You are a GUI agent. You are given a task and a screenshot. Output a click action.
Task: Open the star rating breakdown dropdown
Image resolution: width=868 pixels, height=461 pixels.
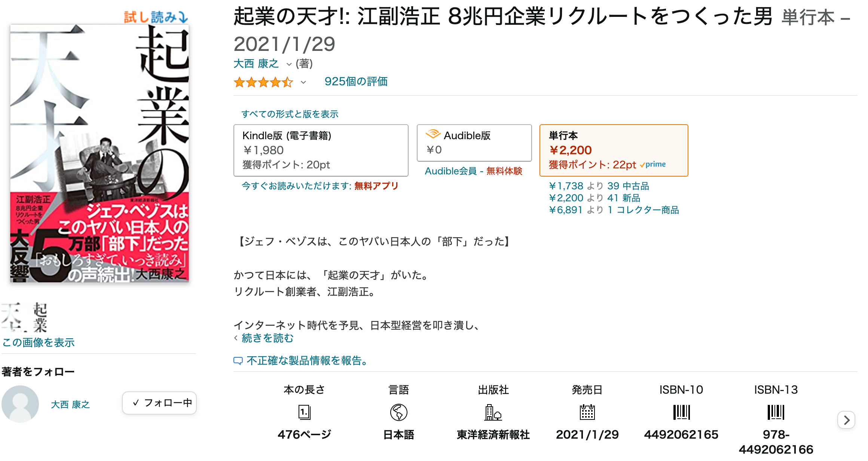303,82
